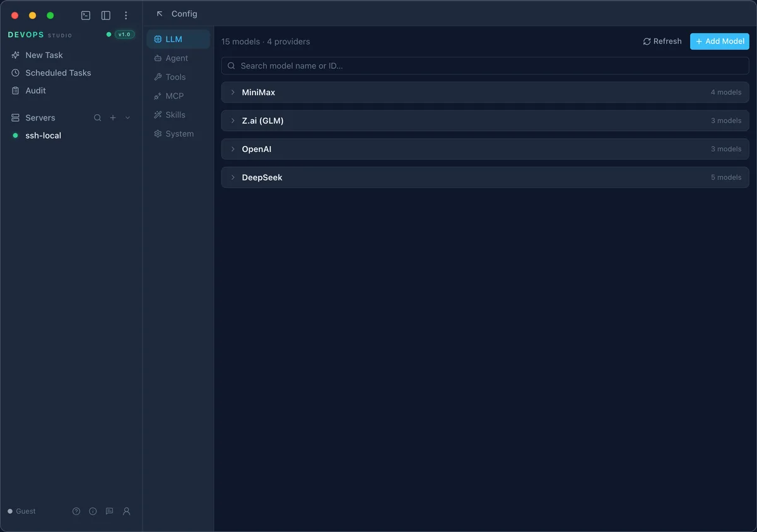Click the user account icon
The height and width of the screenshot is (532, 757).
126,511
